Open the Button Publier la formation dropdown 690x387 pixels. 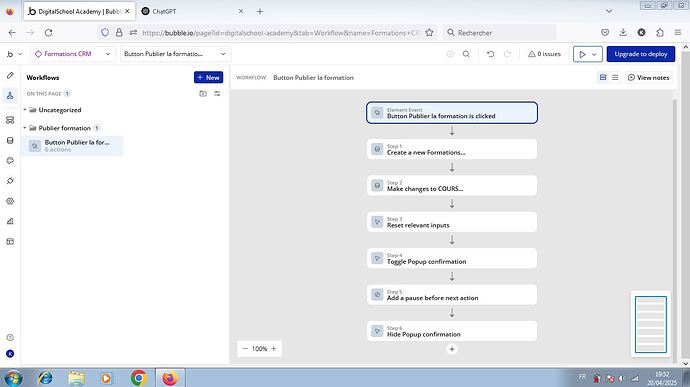(175, 54)
